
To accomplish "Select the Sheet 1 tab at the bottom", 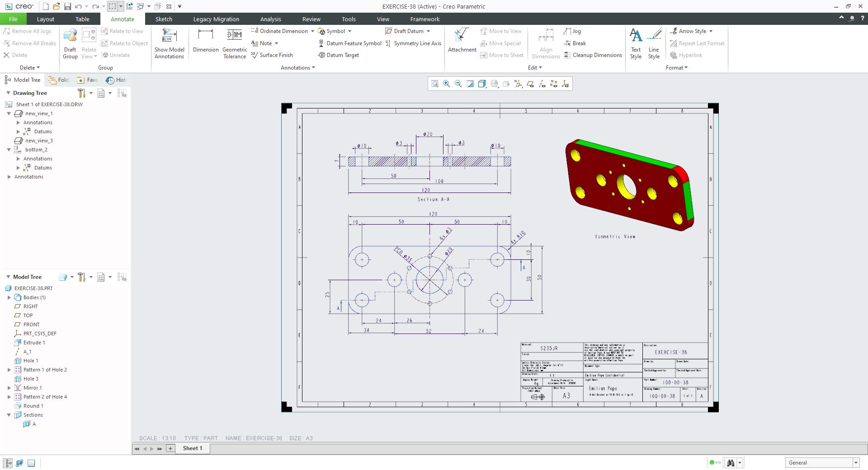I will [193, 448].
